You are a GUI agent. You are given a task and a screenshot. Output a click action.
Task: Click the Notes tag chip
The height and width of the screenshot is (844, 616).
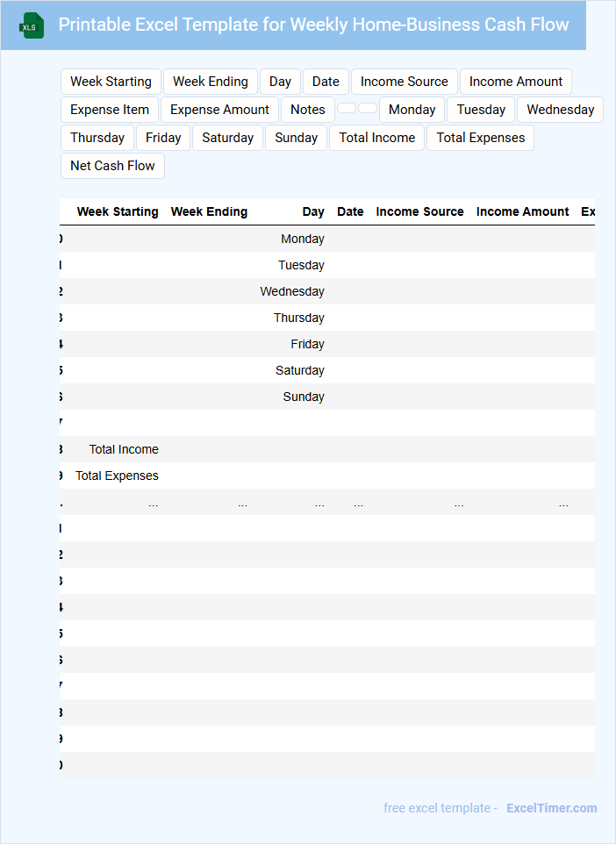tap(308, 110)
